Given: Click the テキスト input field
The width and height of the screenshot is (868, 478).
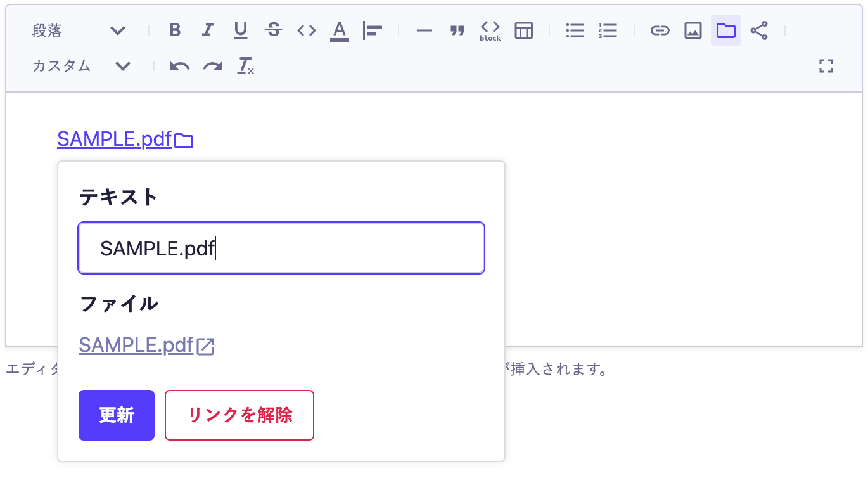Looking at the screenshot, I should 281,249.
